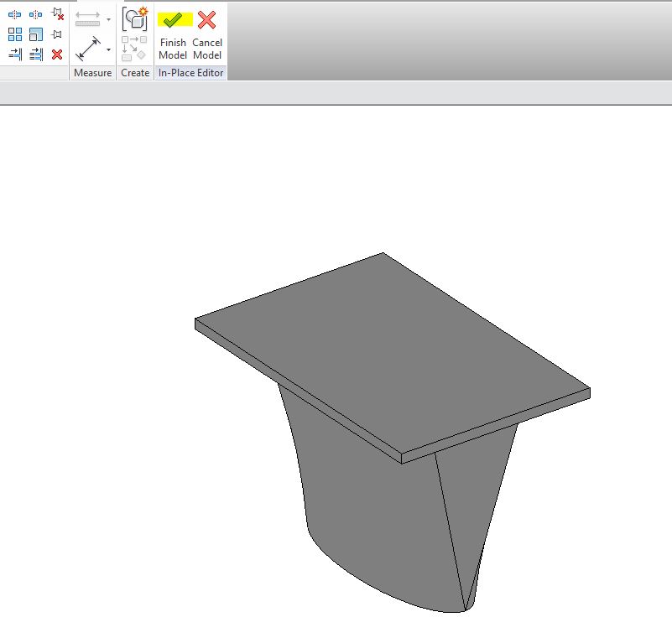Select the Trim/Extend Multiple Elements tool
This screenshot has height=643, width=672.
pyautogui.click(x=36, y=54)
